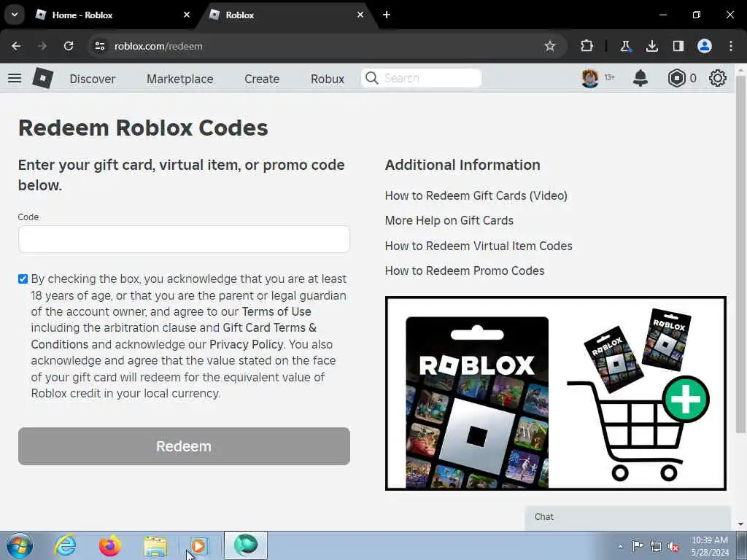Open the media player taskbar icon

tap(199, 545)
